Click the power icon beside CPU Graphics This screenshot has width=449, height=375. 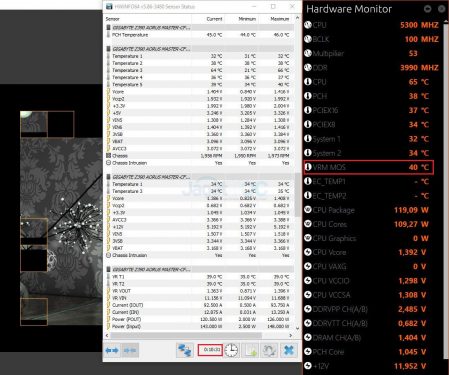pos(308,238)
